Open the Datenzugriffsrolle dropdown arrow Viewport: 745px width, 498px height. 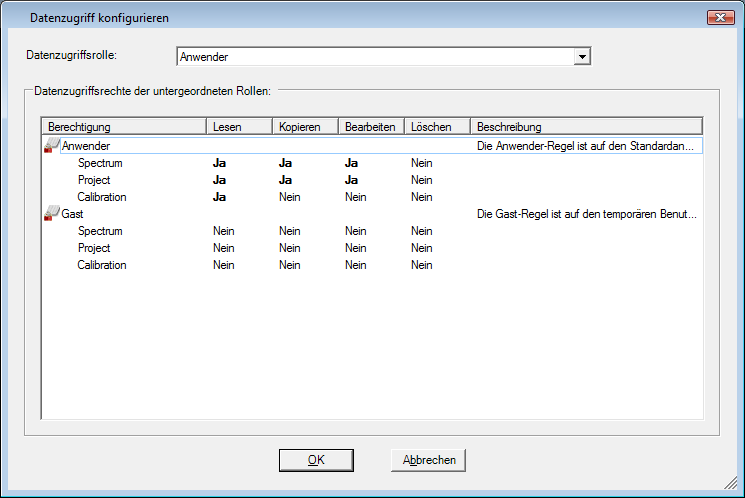tap(582, 57)
